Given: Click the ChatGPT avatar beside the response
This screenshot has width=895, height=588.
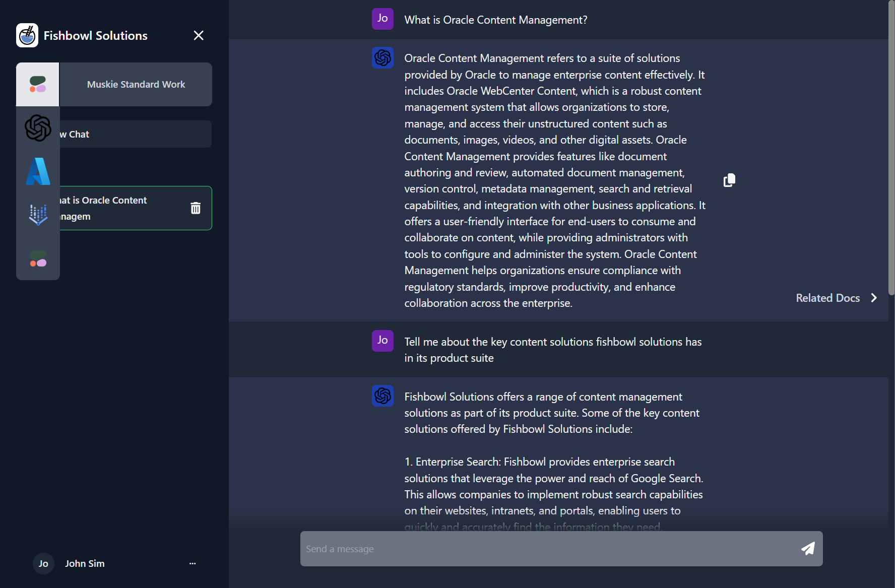Looking at the screenshot, I should [x=382, y=58].
